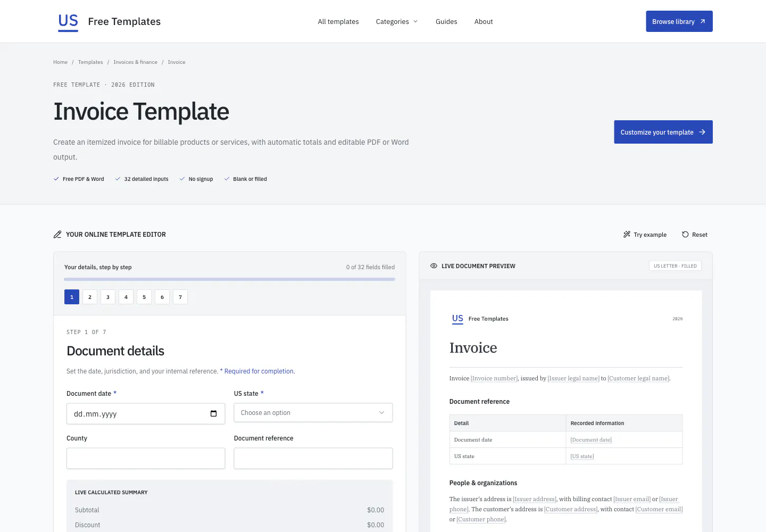Click the [Issuer address] placeholder
This screenshot has height=532, width=766.
[x=535, y=499]
